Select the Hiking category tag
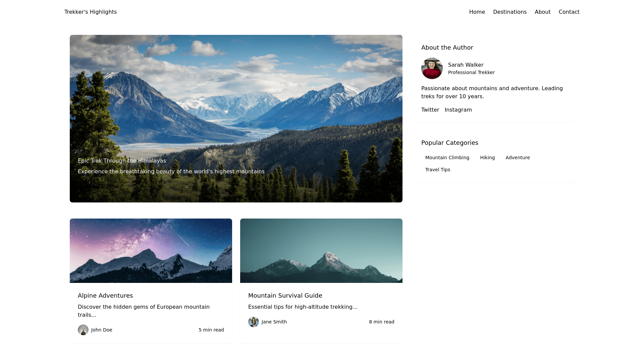 (x=487, y=158)
